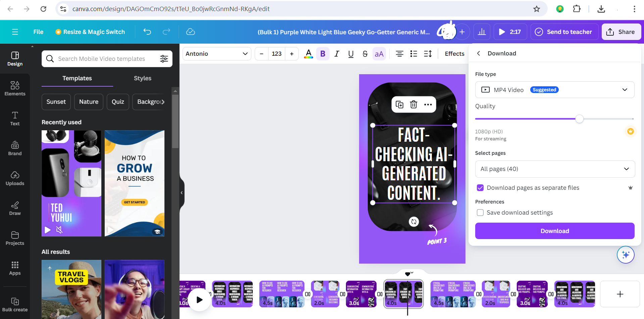Go back from Download panel
The height and width of the screenshot is (319, 644).
tap(479, 53)
